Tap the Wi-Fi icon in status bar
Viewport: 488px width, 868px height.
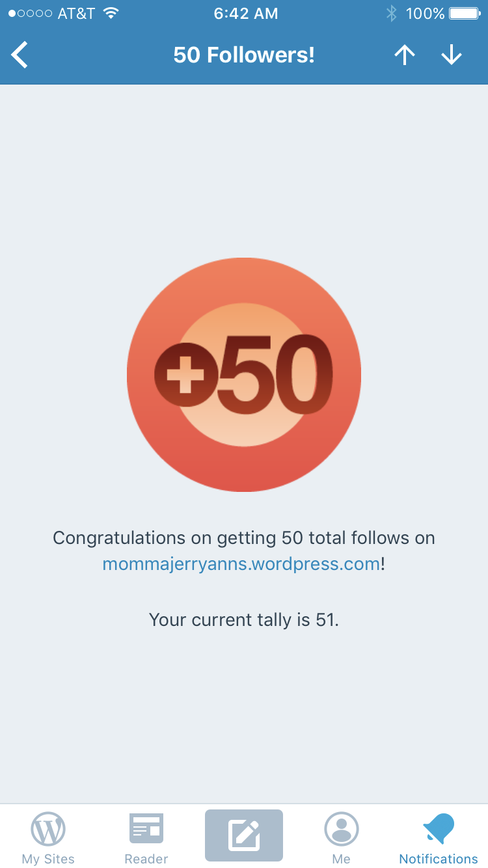[x=111, y=13]
